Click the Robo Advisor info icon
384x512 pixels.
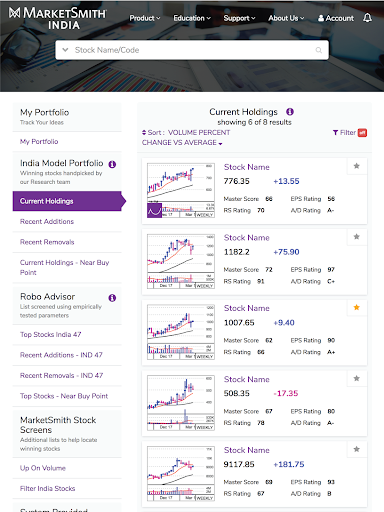pos(112,298)
